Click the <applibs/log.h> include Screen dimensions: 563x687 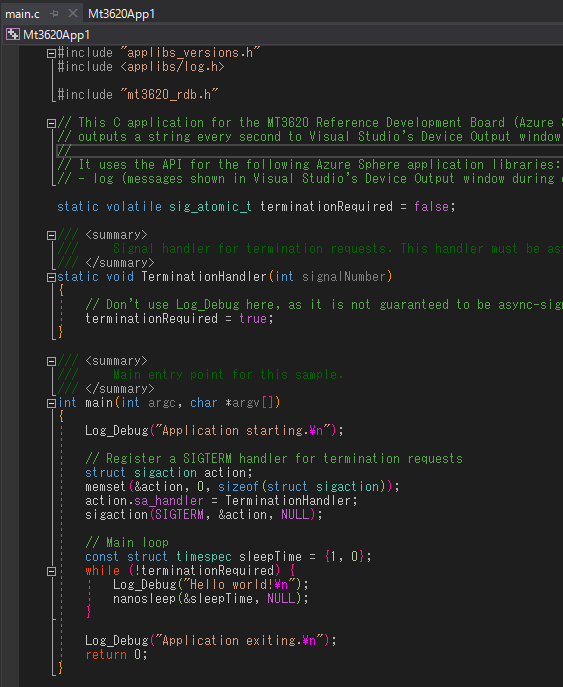(172, 67)
